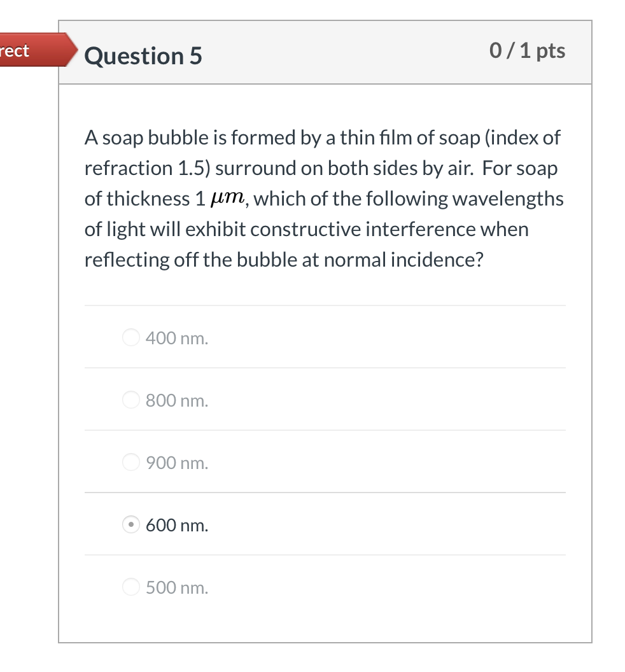Select the 400 nm radio button
This screenshot has width=625, height=672.
(130, 337)
